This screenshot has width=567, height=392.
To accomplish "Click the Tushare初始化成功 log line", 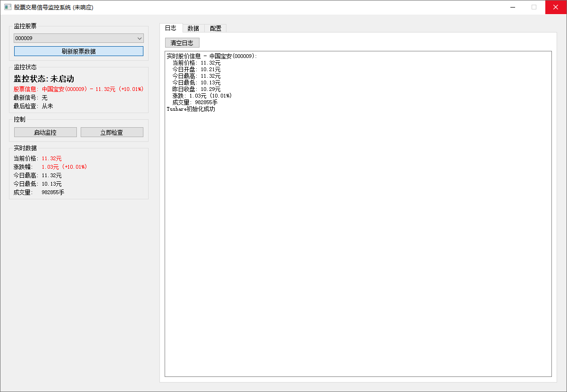I will point(191,109).
